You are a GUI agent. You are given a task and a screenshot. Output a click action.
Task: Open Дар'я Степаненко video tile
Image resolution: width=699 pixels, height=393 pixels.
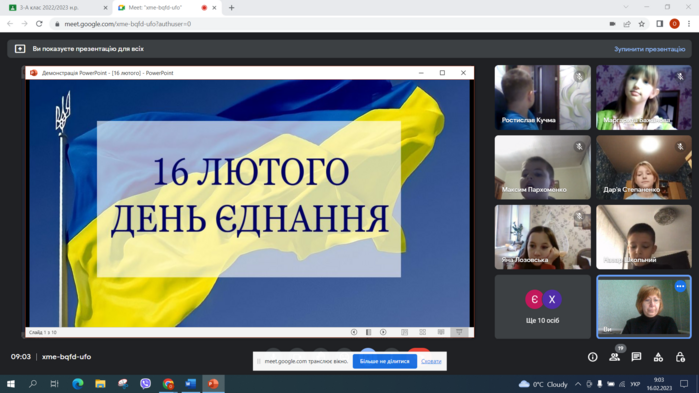coord(644,167)
